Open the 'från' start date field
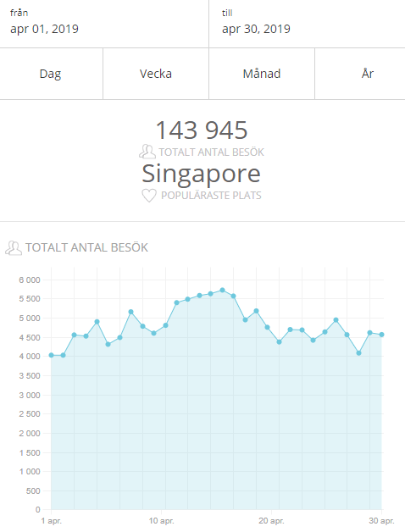 pos(104,24)
